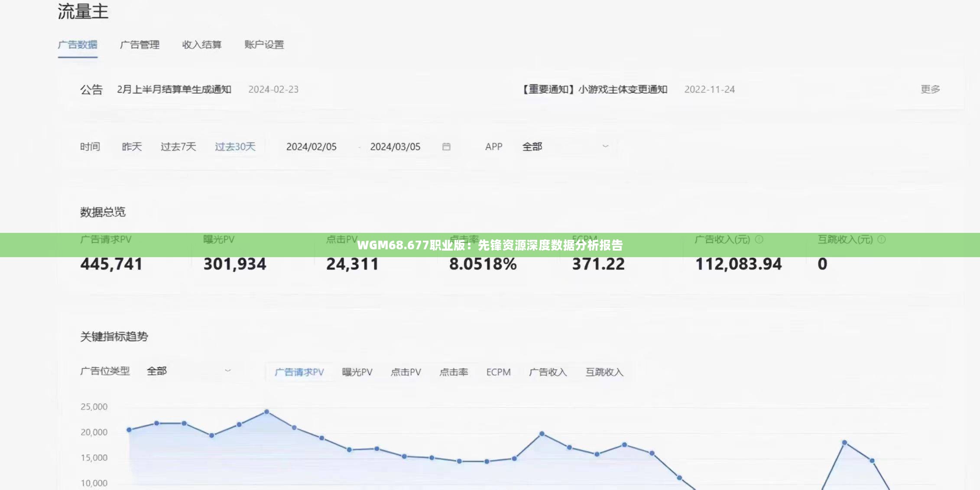Screen dimensions: 980x490
Task: Switch to 广告数据 tab
Action: [78, 45]
